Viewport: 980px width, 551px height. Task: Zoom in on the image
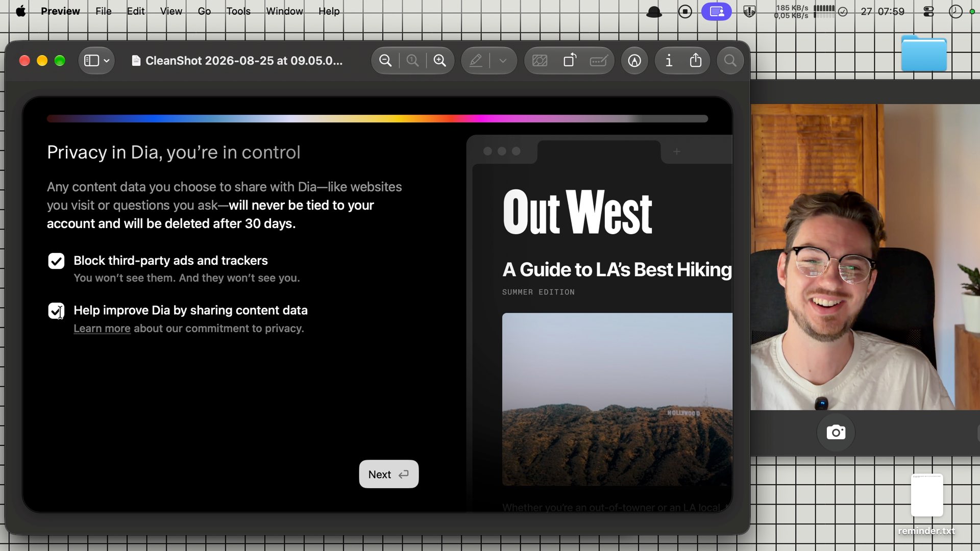440,61
